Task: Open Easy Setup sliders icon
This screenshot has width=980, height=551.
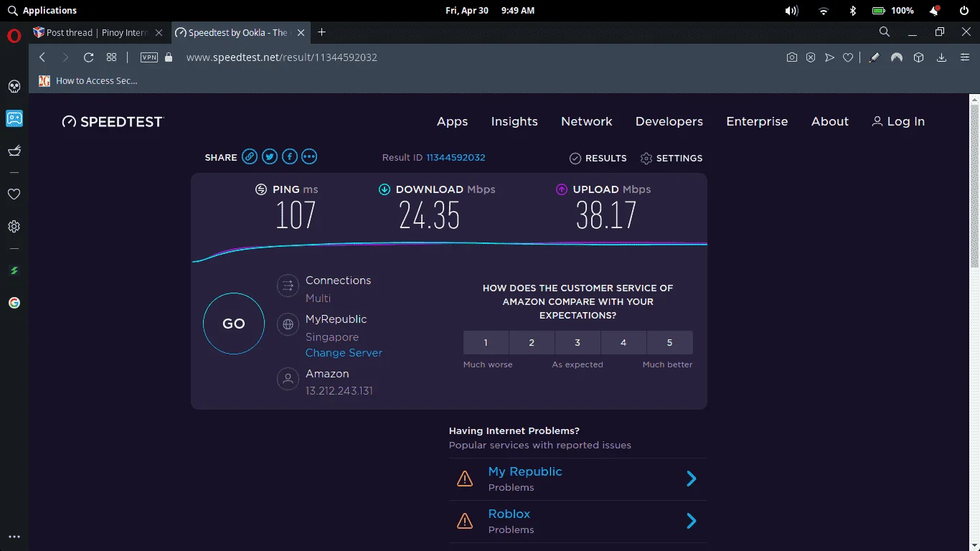Action: 964,57
